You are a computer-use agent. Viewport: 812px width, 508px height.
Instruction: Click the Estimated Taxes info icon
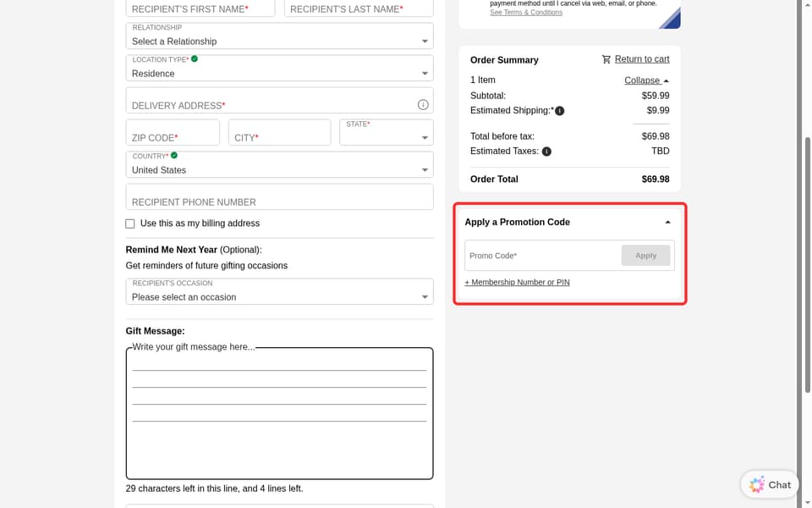click(x=546, y=152)
